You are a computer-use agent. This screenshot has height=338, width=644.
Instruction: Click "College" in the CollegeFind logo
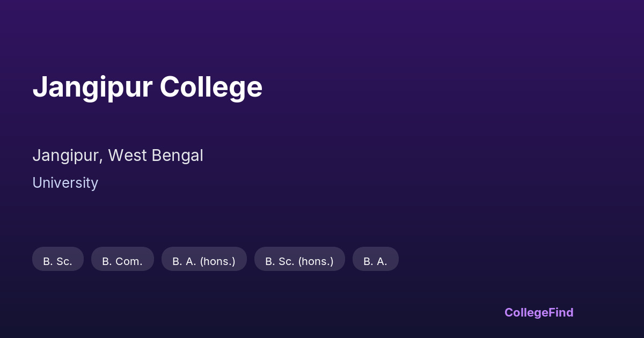pyautogui.click(x=525, y=312)
